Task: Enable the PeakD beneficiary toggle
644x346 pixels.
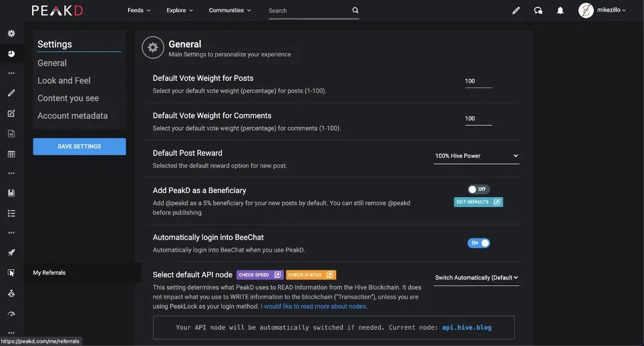Action: coord(478,189)
